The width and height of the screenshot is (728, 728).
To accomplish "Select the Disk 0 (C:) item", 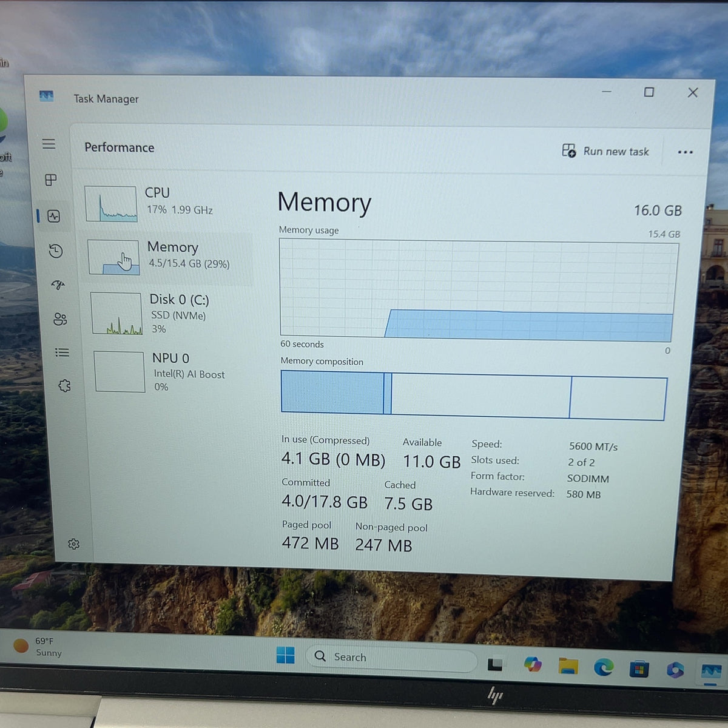I will click(170, 313).
